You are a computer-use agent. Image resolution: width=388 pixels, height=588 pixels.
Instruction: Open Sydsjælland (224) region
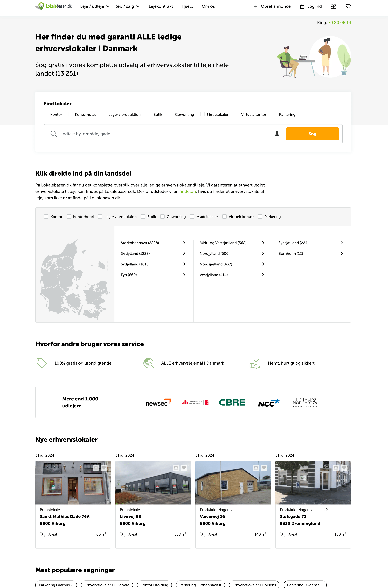click(311, 243)
